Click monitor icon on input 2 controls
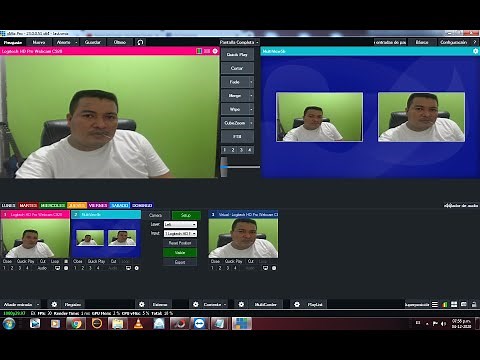 pyautogui.click(x=128, y=268)
